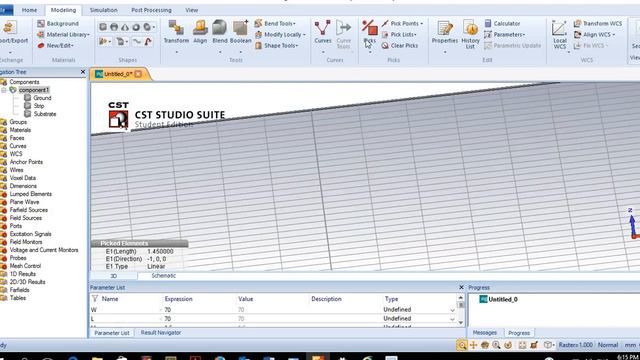Open Parameters dropdown in Edit group

[x=505, y=35]
